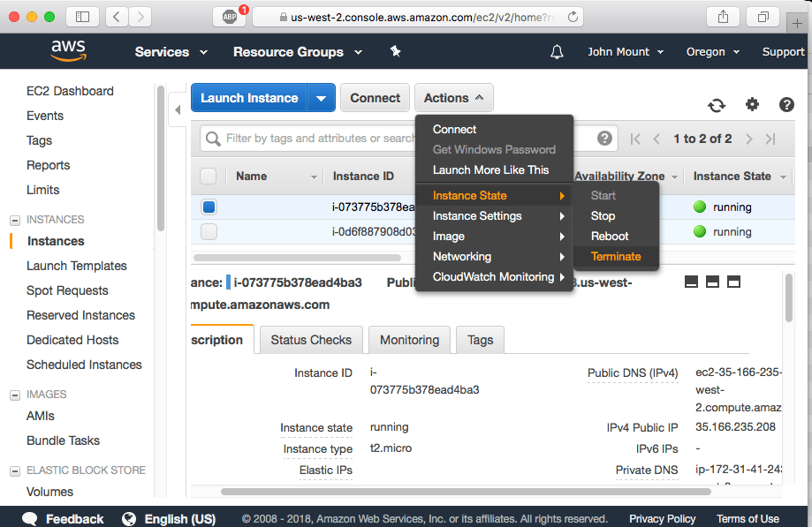Open the CloudWatch Monitoring submenu
The image size is (812, 527).
point(494,276)
